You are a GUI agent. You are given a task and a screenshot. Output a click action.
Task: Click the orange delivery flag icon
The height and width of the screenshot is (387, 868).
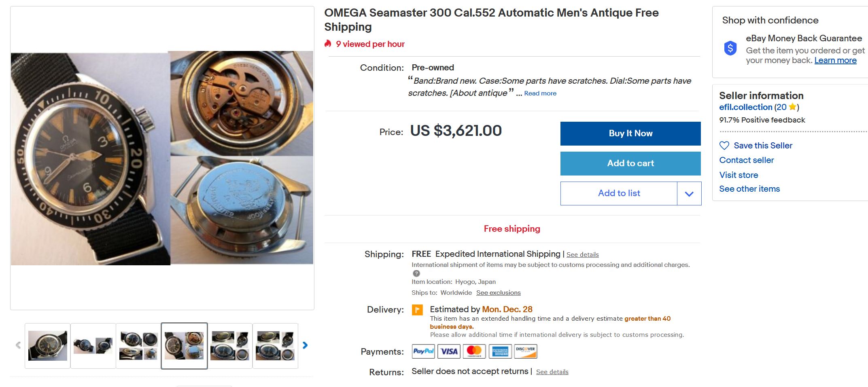pyautogui.click(x=417, y=310)
